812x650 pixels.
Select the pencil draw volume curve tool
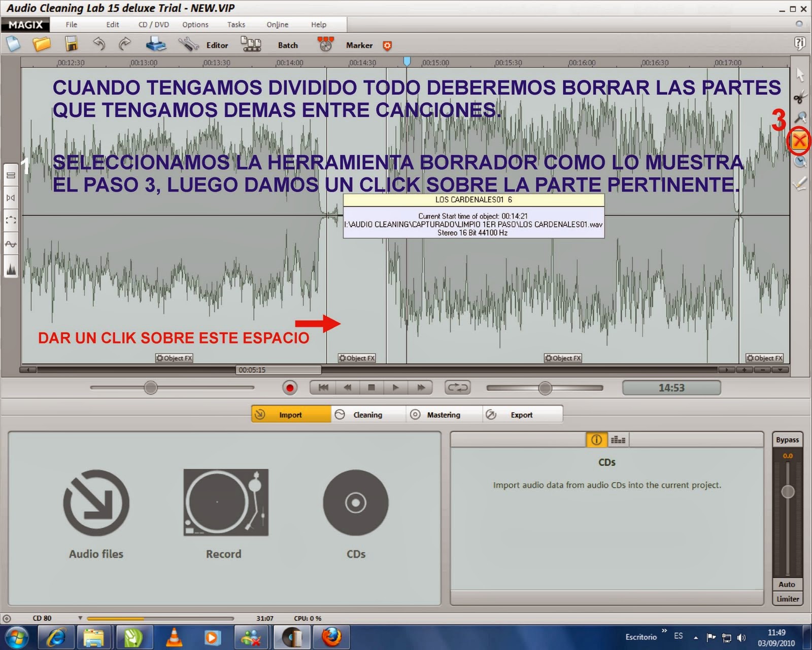coord(800,183)
